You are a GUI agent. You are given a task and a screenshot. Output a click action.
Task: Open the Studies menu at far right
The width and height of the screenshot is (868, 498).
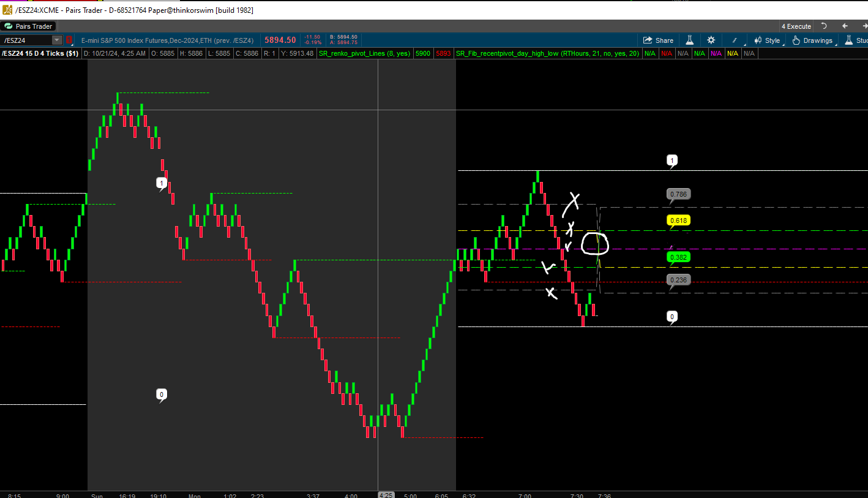coord(856,40)
